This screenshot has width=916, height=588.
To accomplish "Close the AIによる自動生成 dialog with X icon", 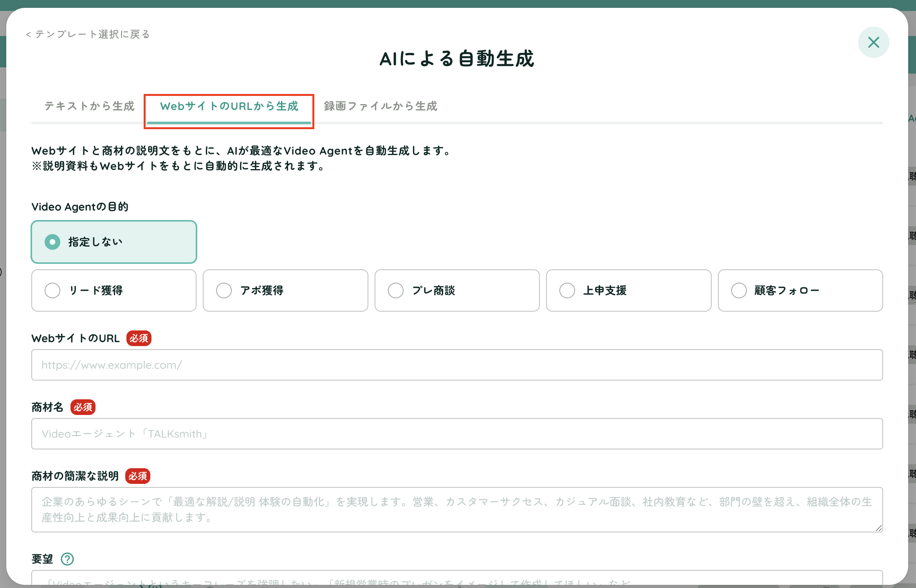I will [x=873, y=42].
